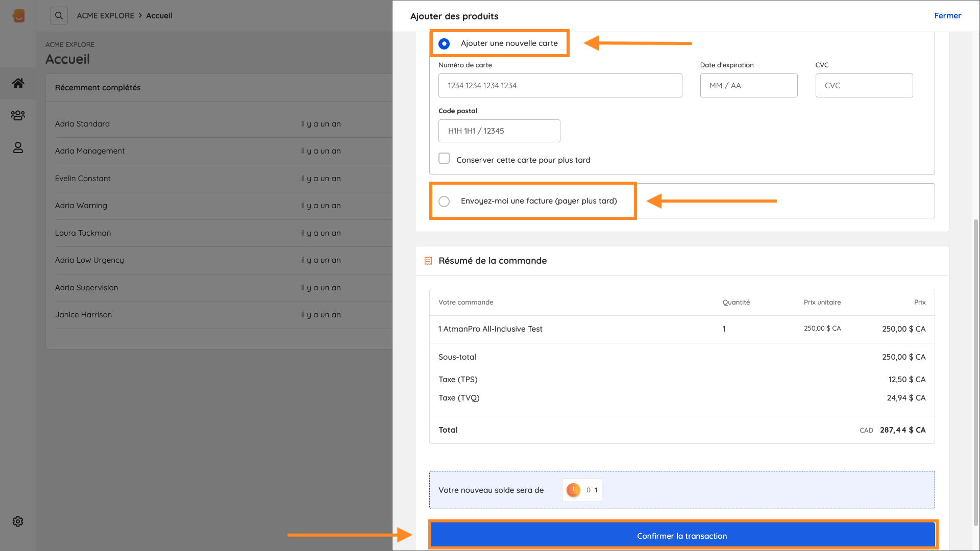Check 'Conserver cette carte pour plus tard'

(444, 159)
